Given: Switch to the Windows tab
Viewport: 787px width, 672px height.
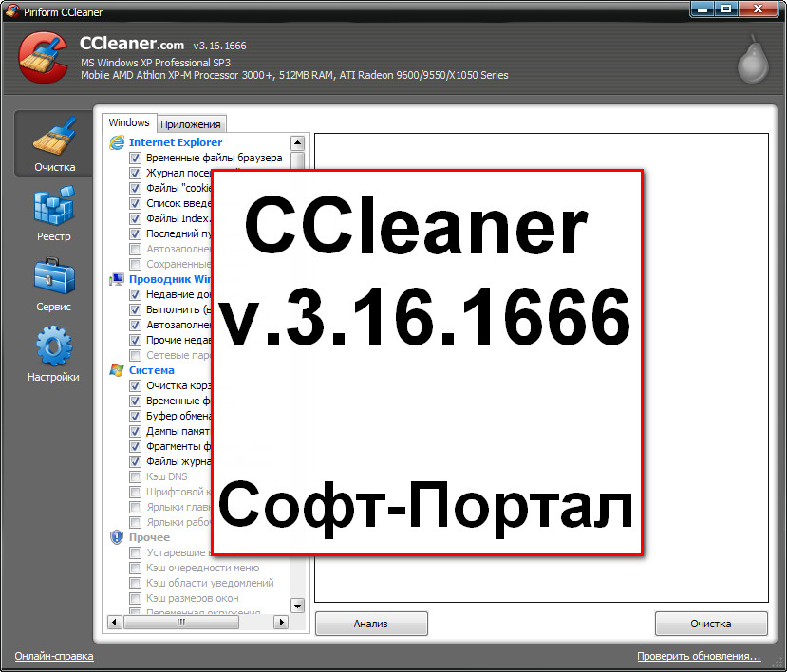Looking at the screenshot, I should pyautogui.click(x=129, y=123).
